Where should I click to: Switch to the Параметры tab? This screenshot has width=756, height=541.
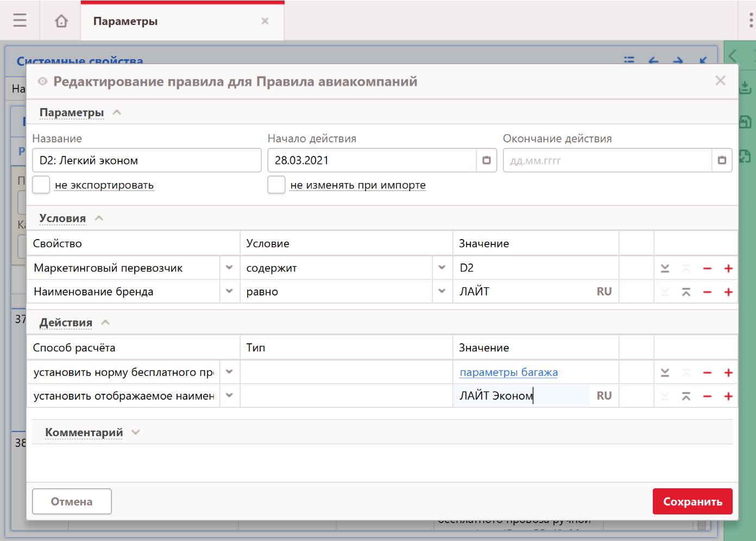[125, 21]
